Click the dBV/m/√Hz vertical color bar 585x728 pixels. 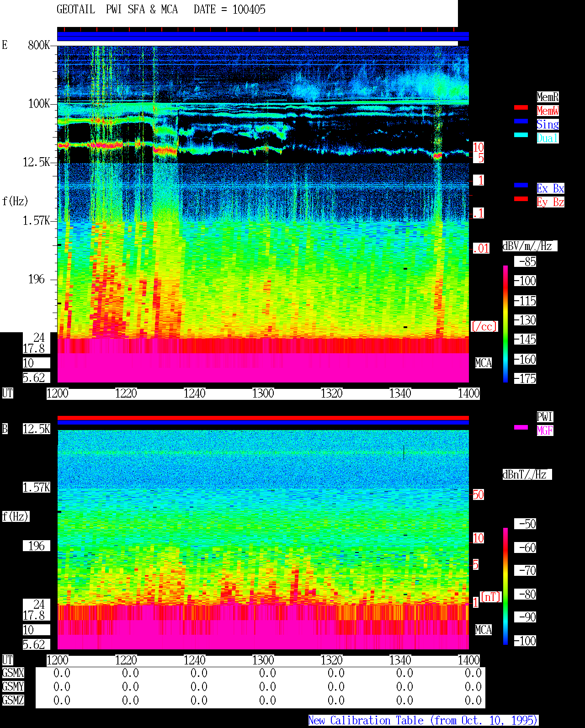(x=505, y=324)
